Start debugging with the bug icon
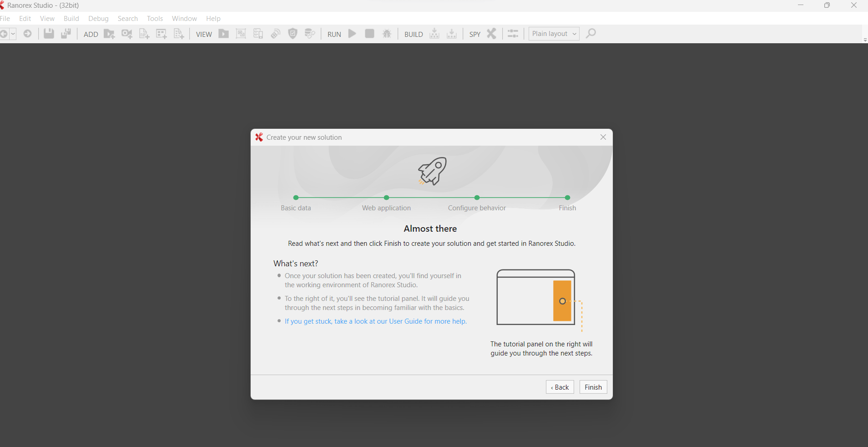Screen dimensions: 868x447 click(x=387, y=33)
